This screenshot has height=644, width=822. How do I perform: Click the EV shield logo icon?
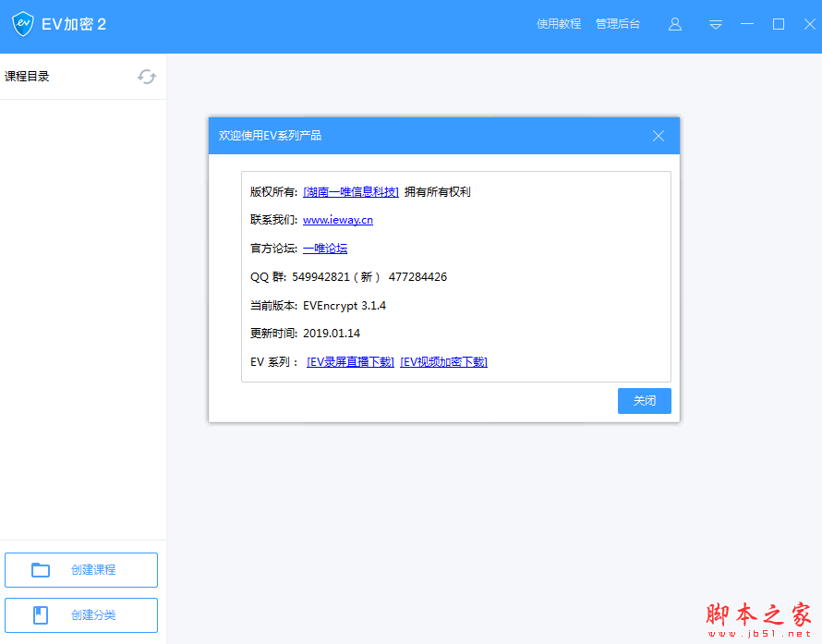point(23,24)
